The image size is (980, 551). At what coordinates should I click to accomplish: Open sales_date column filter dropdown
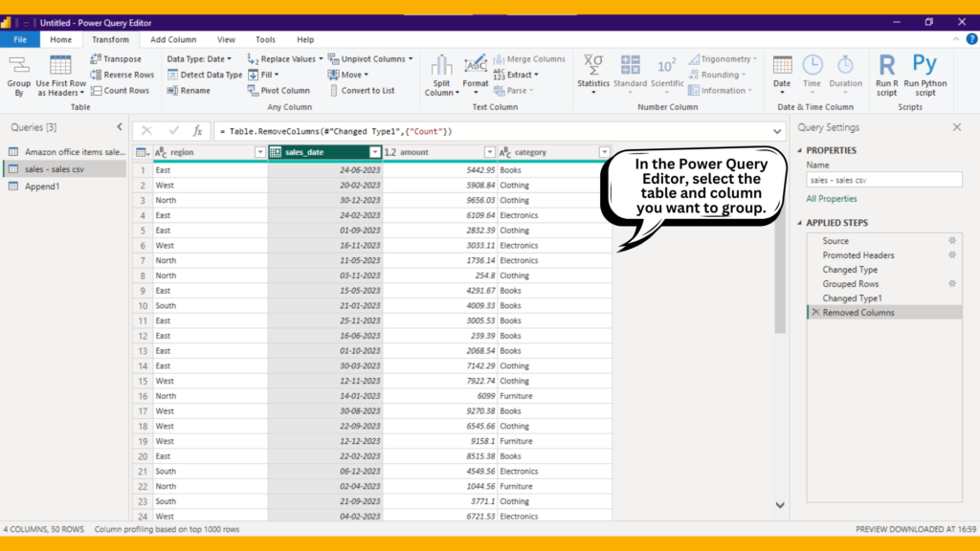[x=374, y=152]
